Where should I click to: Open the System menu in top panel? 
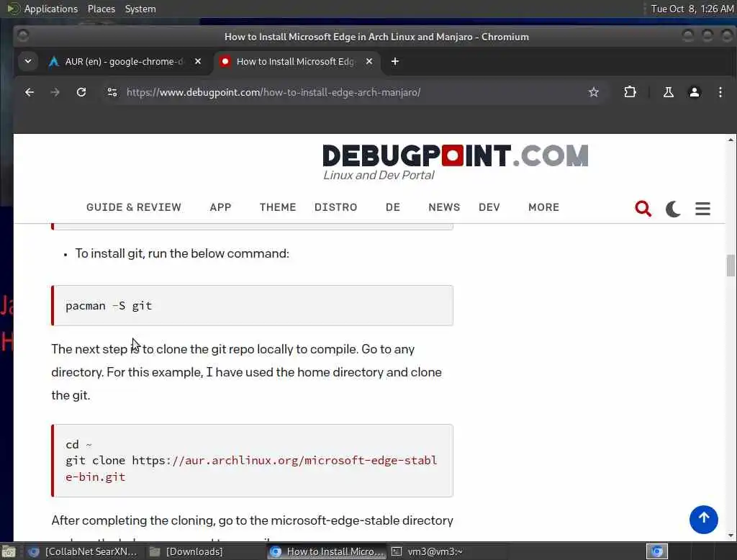pyautogui.click(x=140, y=9)
